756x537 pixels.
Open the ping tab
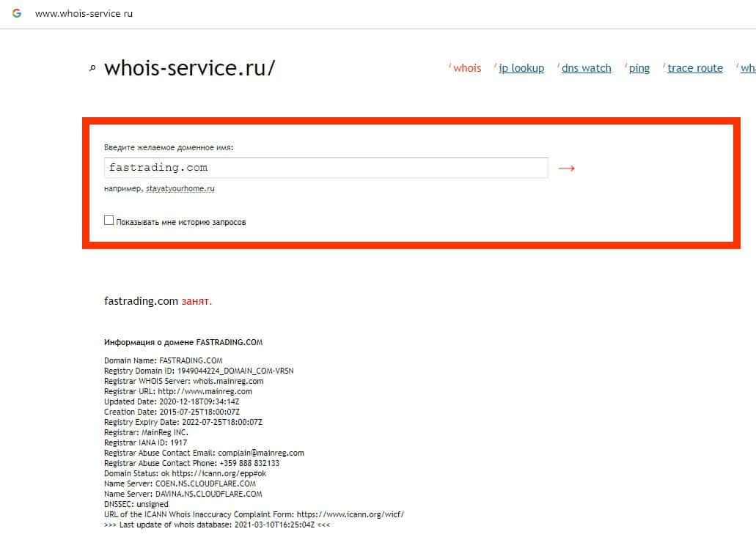pos(639,68)
